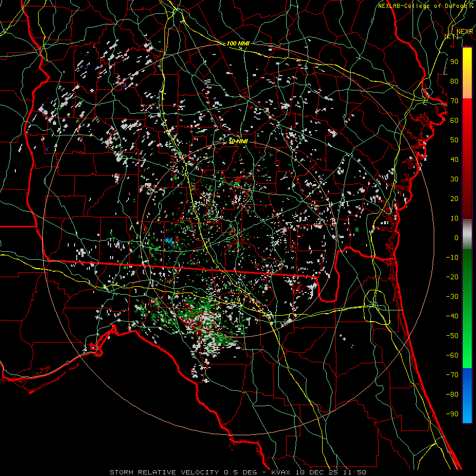Click the -50 scale label
Screen dimensions: 476x476
pyautogui.click(x=452, y=336)
